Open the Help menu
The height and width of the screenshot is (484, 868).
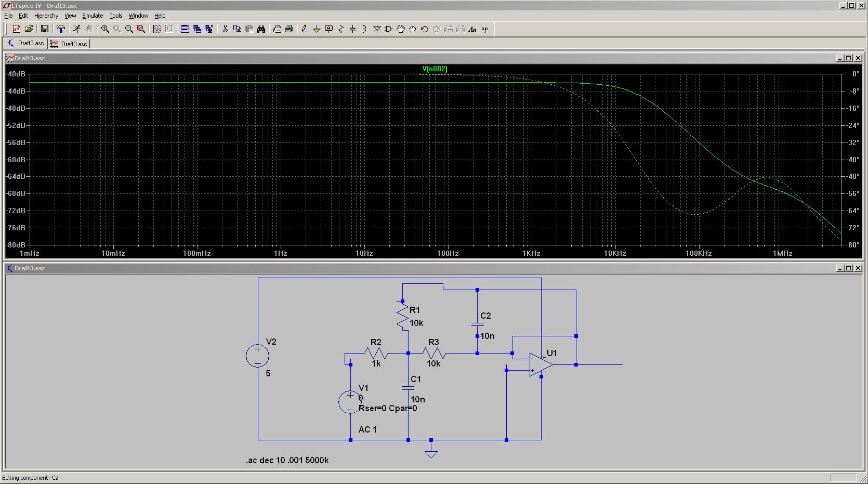[x=160, y=16]
